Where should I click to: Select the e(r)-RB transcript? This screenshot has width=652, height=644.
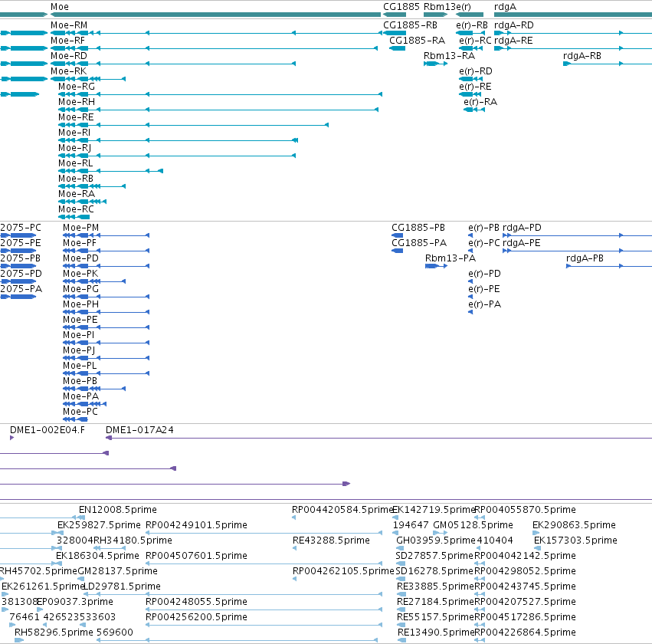[x=472, y=25]
